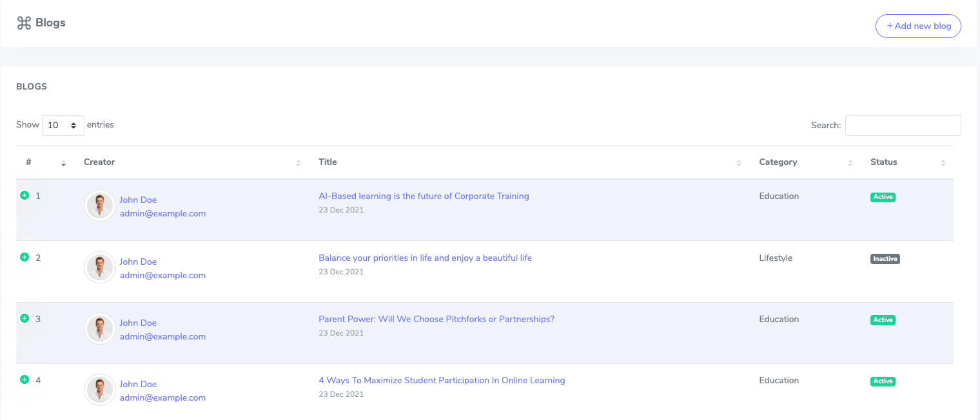Sort the Category column using sort icon
The image size is (980, 420).
[850, 163]
